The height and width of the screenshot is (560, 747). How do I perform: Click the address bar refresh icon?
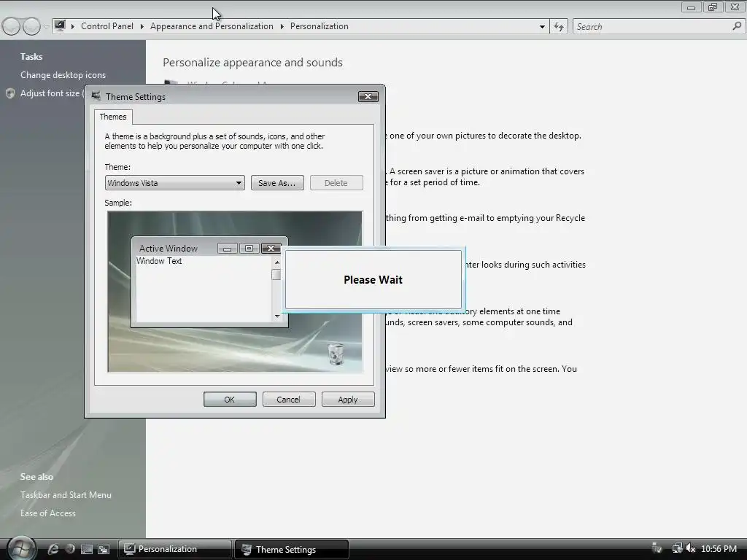559,27
